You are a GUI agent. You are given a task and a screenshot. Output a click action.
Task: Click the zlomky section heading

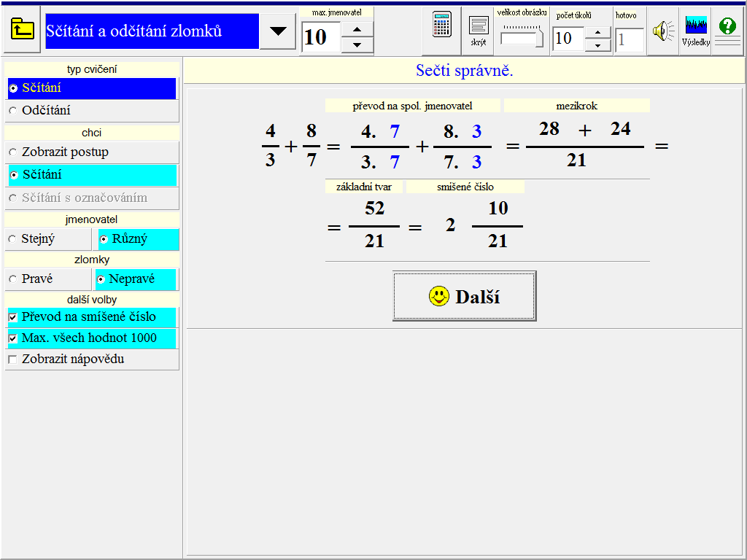pyautogui.click(x=92, y=260)
